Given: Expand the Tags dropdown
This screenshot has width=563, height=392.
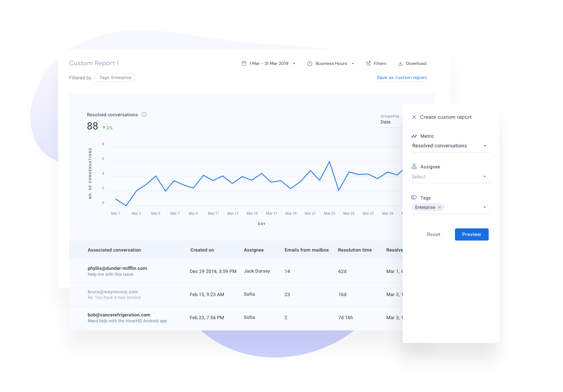Looking at the screenshot, I should (x=485, y=207).
